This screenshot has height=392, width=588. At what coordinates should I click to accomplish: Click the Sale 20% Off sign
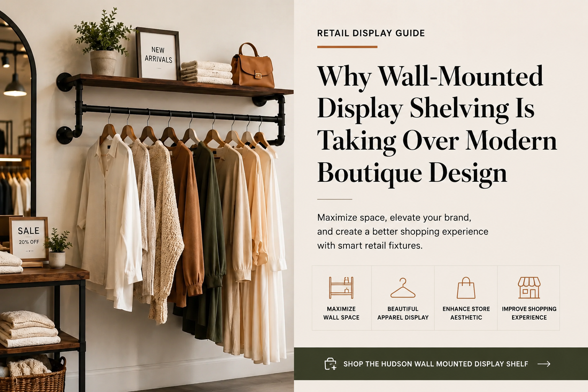click(x=29, y=238)
